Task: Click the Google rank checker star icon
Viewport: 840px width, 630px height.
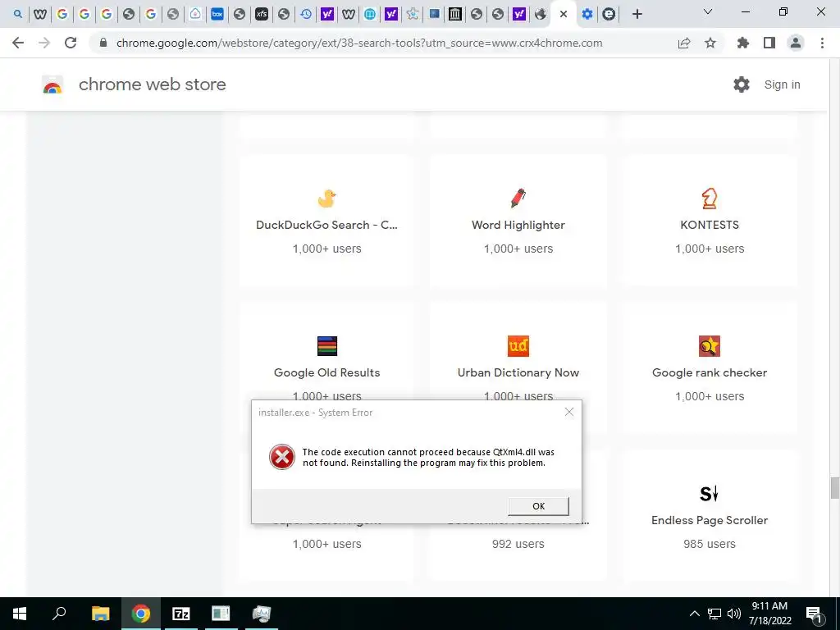Action: pyautogui.click(x=710, y=346)
